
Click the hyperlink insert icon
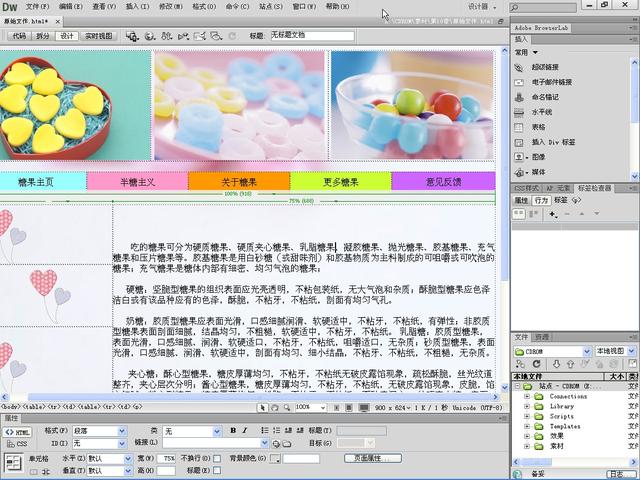[519, 67]
